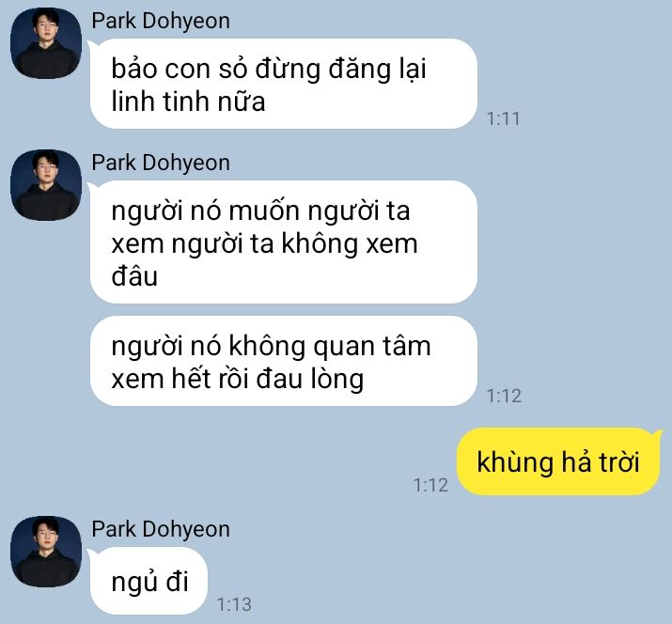Select the 'ngủ đi' message bubble

tap(148, 581)
